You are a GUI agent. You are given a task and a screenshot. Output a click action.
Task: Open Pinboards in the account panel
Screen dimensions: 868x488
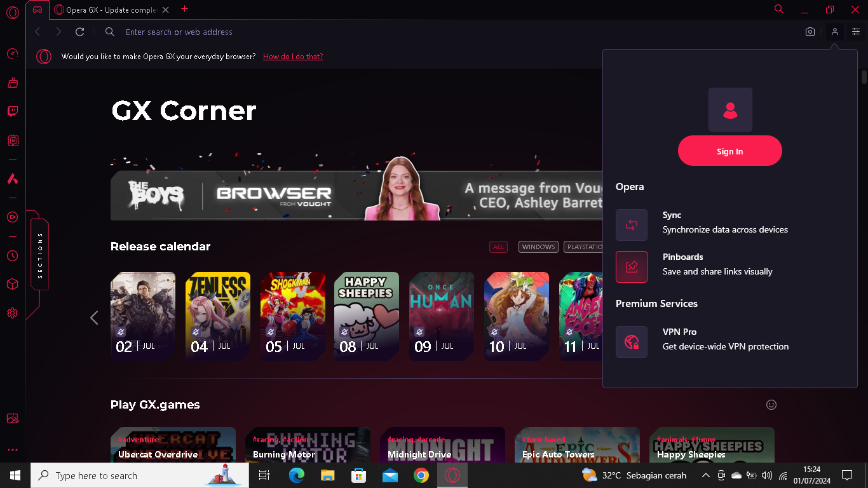pyautogui.click(x=730, y=267)
